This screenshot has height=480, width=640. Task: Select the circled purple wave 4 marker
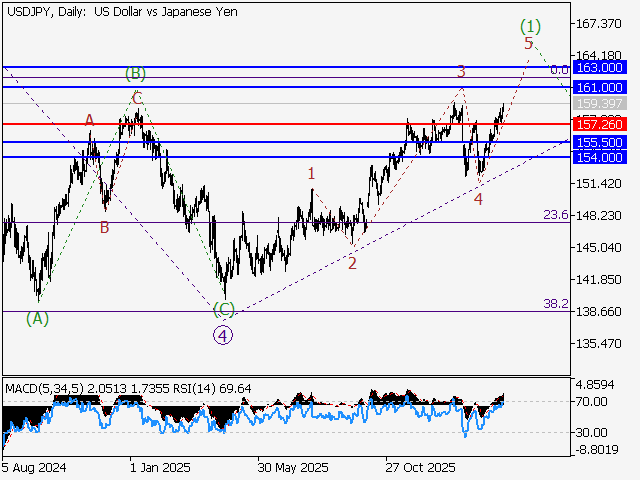(x=223, y=335)
